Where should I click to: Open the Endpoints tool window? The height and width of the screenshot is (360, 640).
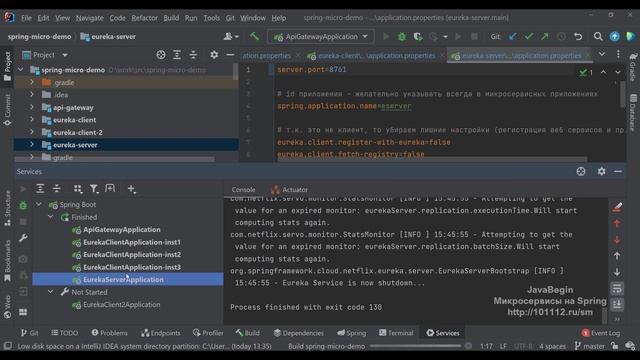coord(161,333)
